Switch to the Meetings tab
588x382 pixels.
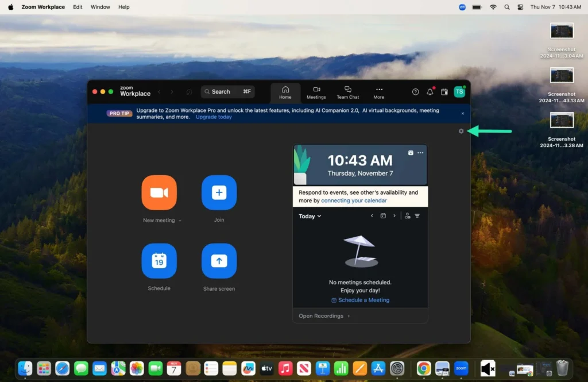tap(316, 92)
